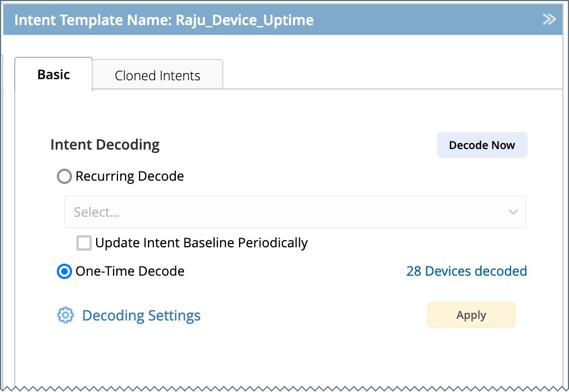
Task: Click the Intent Decoding section heading
Action: [105, 145]
